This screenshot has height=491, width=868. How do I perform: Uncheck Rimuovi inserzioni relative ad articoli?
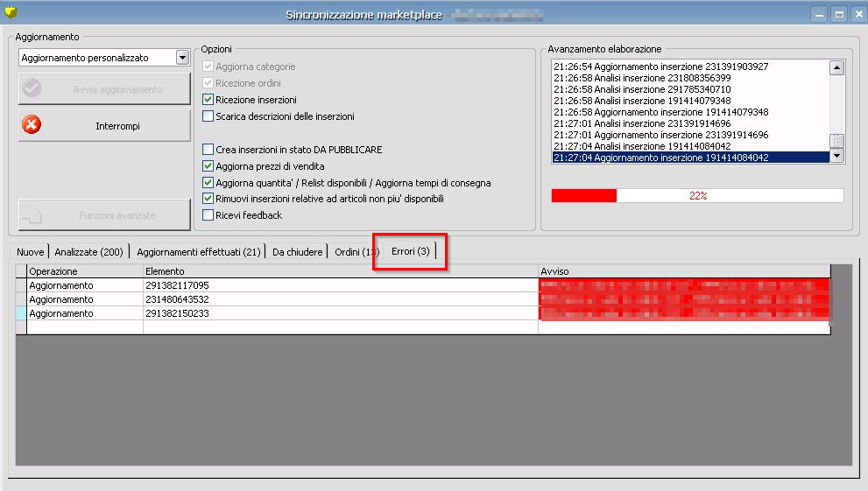tap(208, 199)
